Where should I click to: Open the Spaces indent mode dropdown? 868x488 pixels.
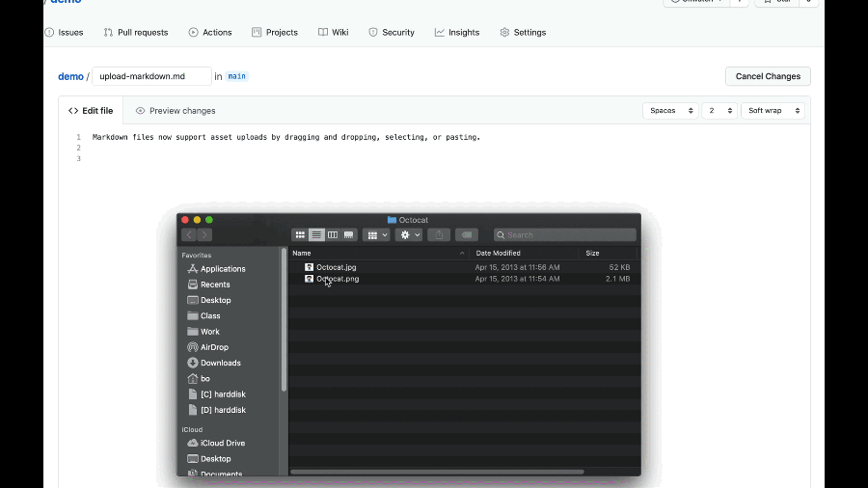point(670,111)
